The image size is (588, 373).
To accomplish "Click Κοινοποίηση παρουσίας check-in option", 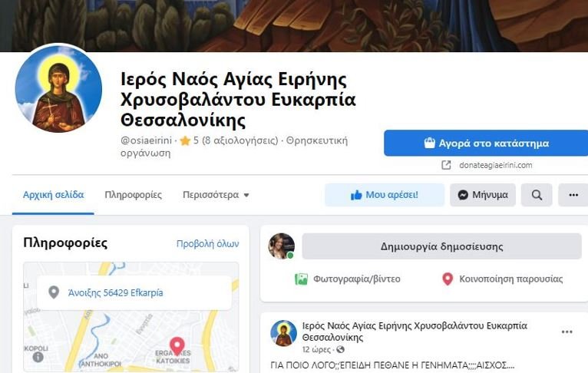I will (503, 279).
